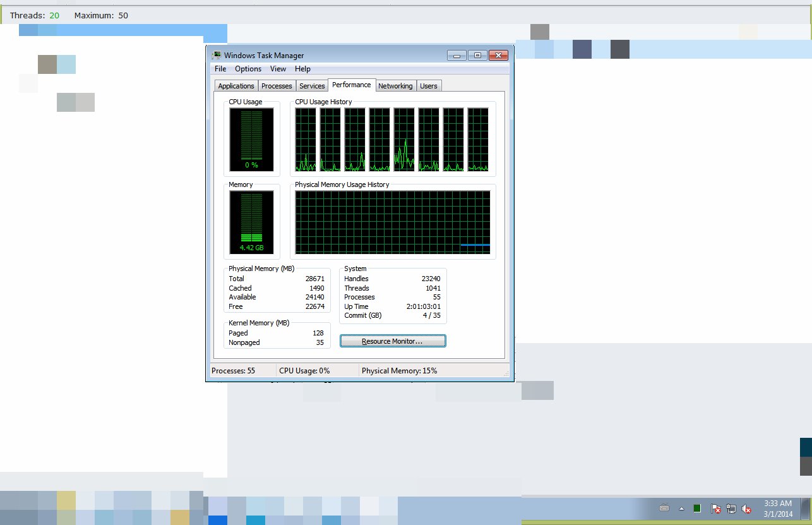
Task: Open the Action Center flag icon
Action: point(715,508)
